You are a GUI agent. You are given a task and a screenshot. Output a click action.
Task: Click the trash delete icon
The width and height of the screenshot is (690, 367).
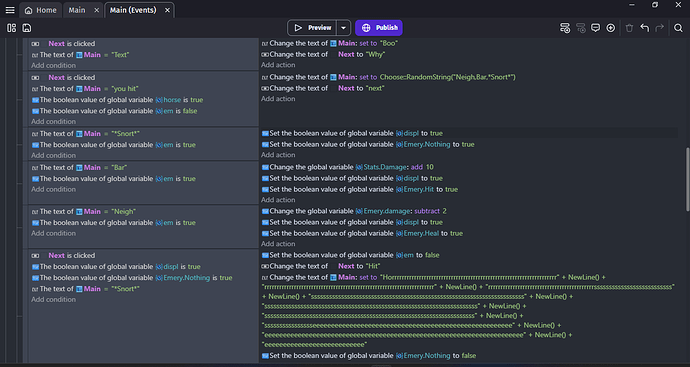pos(629,28)
